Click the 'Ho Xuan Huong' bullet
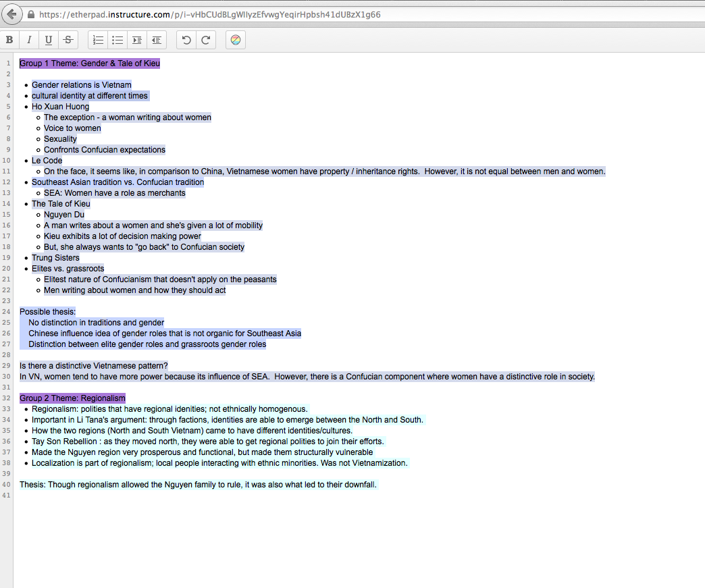Image resolution: width=705 pixels, height=588 pixels. (x=60, y=107)
